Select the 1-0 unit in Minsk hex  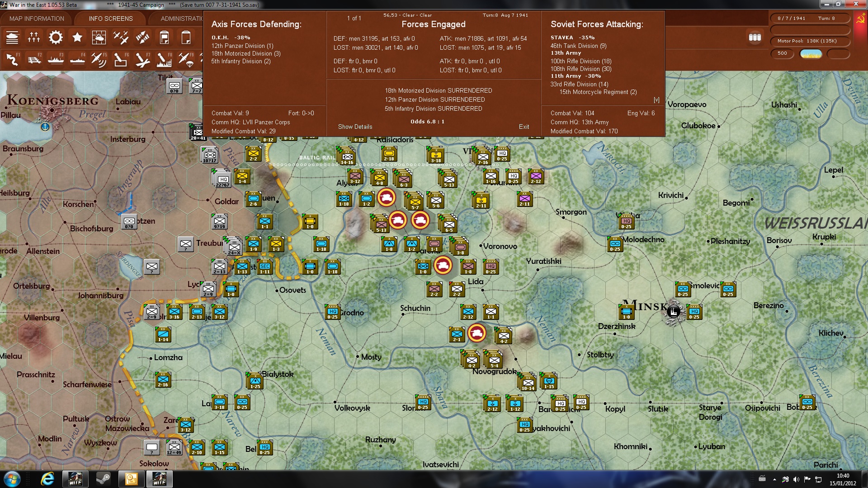(627, 312)
